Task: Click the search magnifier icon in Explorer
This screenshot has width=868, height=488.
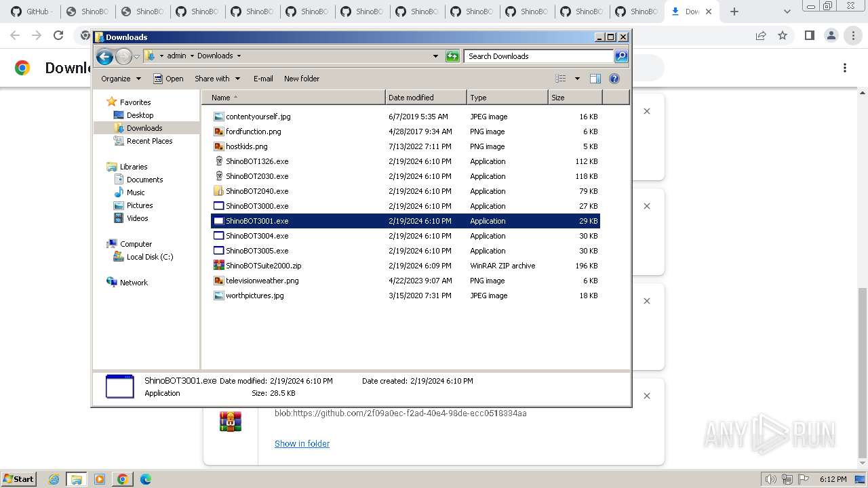Action: (620, 56)
